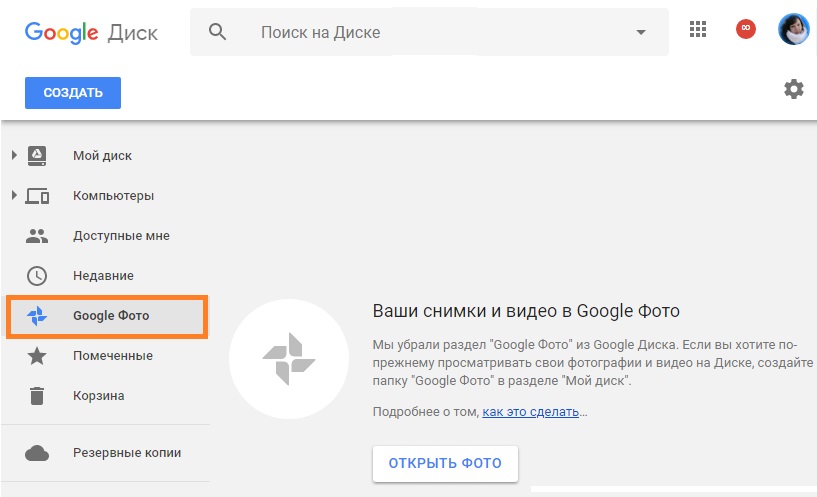Open the settings gear
Image resolution: width=817 pixels, height=497 pixels.
794,89
